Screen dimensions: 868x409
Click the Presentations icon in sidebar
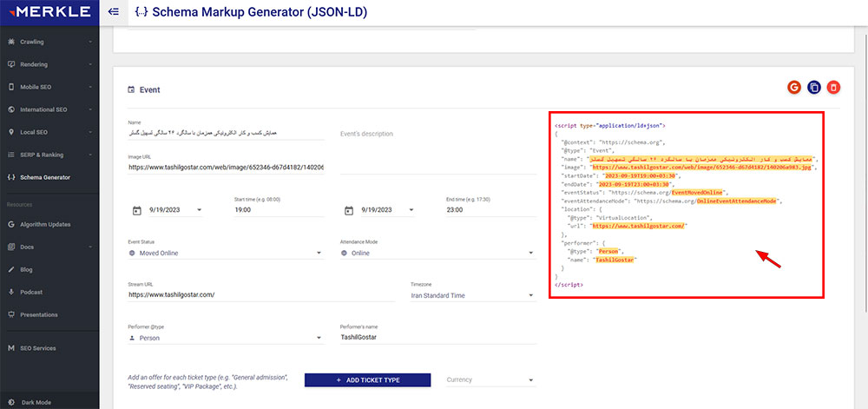coord(11,314)
